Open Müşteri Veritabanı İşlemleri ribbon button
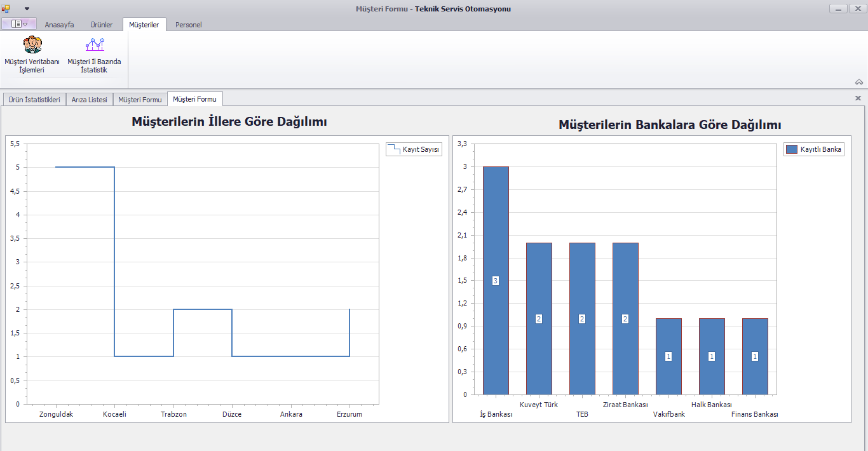 tap(32, 55)
